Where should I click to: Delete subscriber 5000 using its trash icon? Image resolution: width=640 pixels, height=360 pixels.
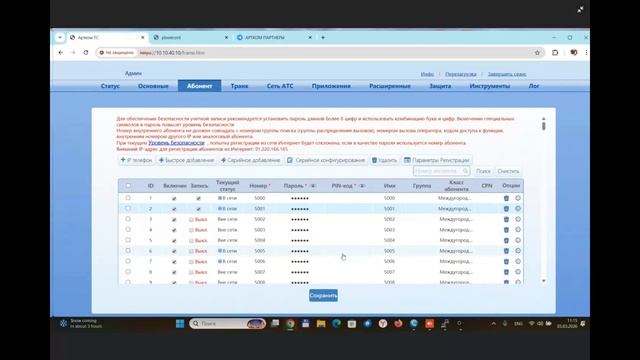[x=506, y=198]
